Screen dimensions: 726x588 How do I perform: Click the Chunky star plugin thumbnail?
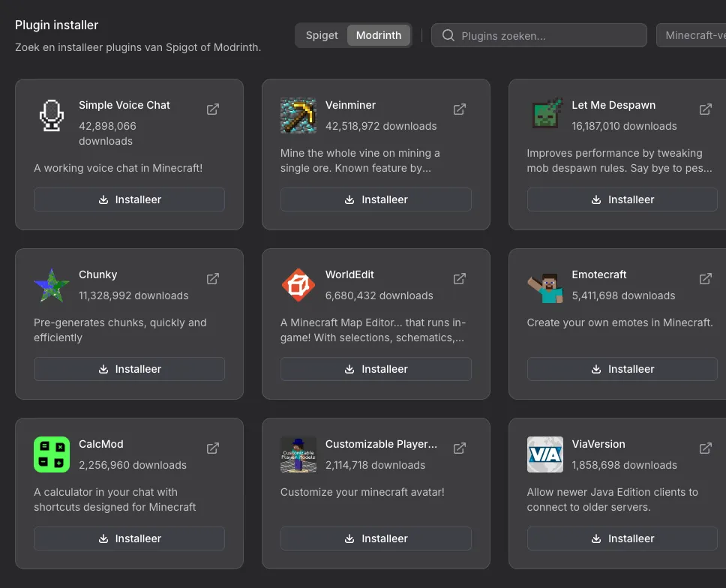tap(52, 286)
